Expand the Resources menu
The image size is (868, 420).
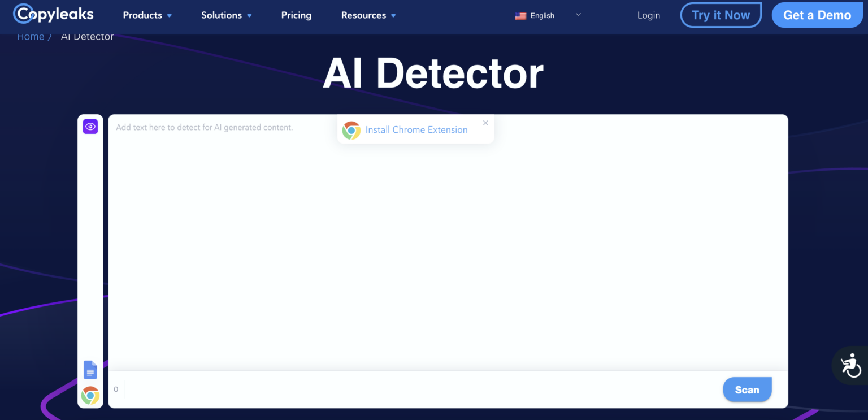click(x=368, y=15)
